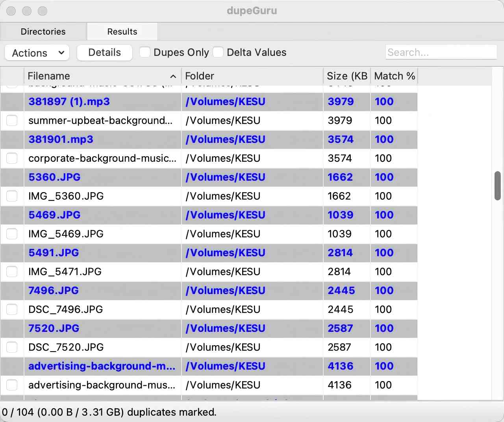This screenshot has width=504, height=422.
Task: Toggle the Delta Values checkbox
Action: point(218,52)
